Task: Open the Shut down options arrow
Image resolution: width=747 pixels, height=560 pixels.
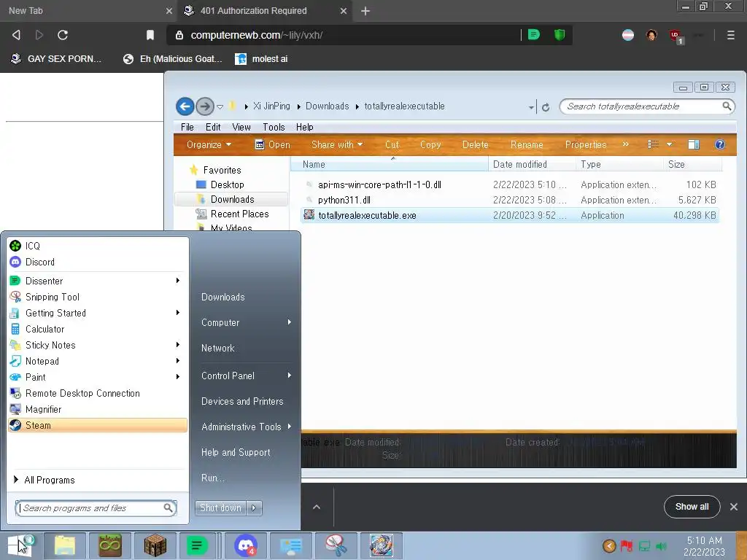Action: point(254,508)
